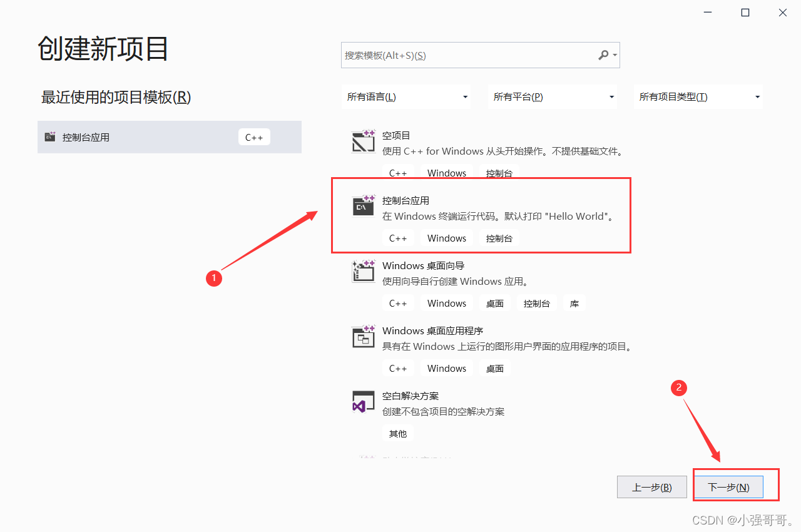
Task: Open the 所有项目类型 project type dropdown
Action: coord(698,96)
